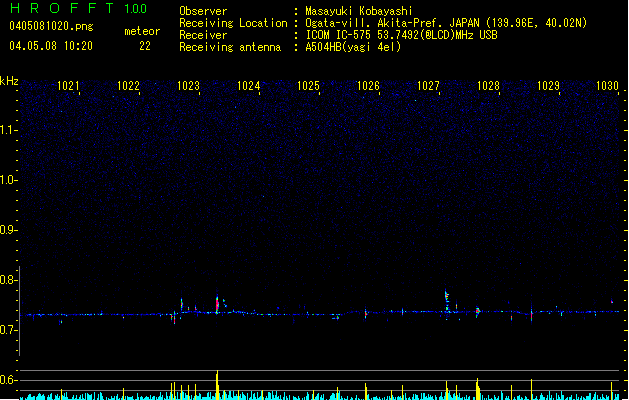Click the kHz axis unit label
629x400 pixels.
(9, 81)
